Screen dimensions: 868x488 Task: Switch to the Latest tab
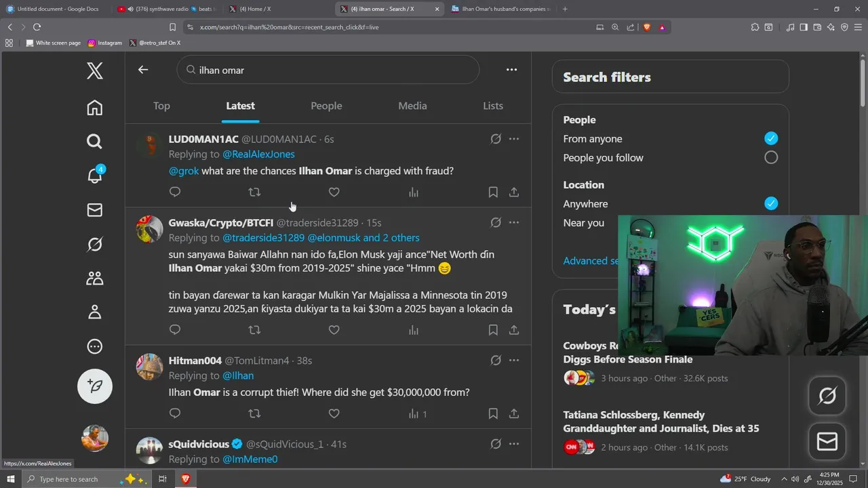coord(241,106)
